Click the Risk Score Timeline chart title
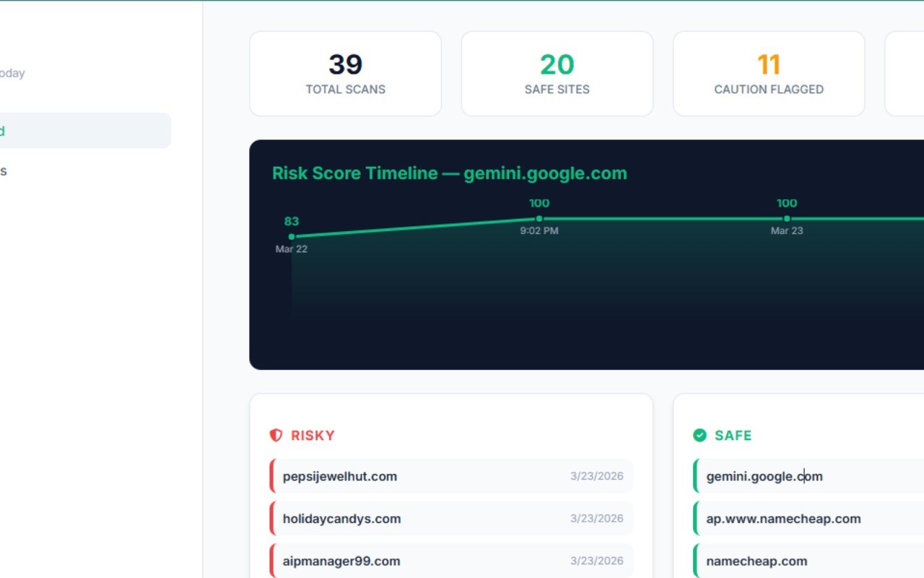Image resolution: width=924 pixels, height=578 pixels. pos(450,173)
